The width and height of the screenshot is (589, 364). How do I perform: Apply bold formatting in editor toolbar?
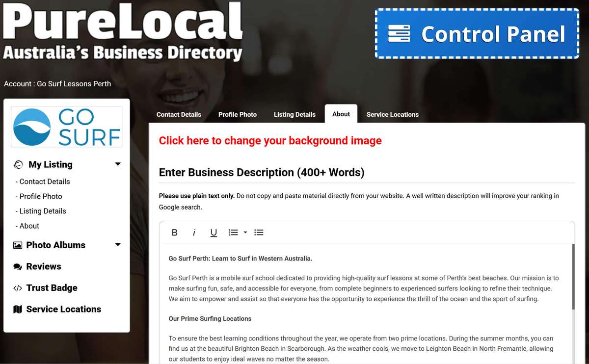point(174,233)
